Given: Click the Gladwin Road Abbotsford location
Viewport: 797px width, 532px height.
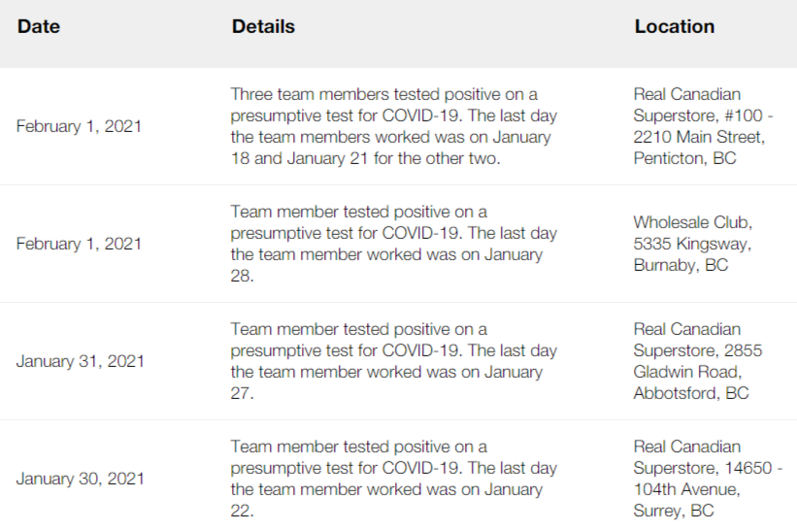Looking at the screenshot, I should pyautogui.click(x=698, y=361).
